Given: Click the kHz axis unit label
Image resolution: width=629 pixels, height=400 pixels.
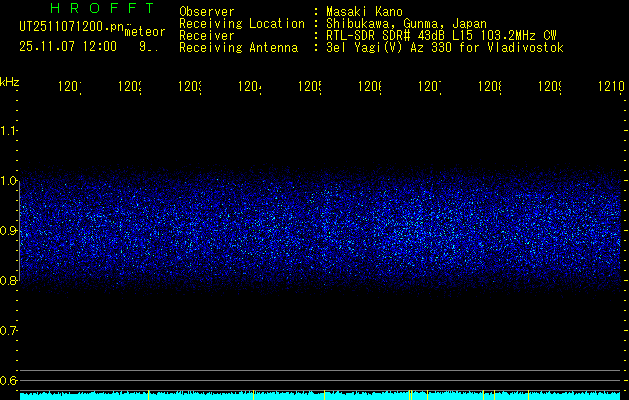Looking at the screenshot, I should pos(9,81).
